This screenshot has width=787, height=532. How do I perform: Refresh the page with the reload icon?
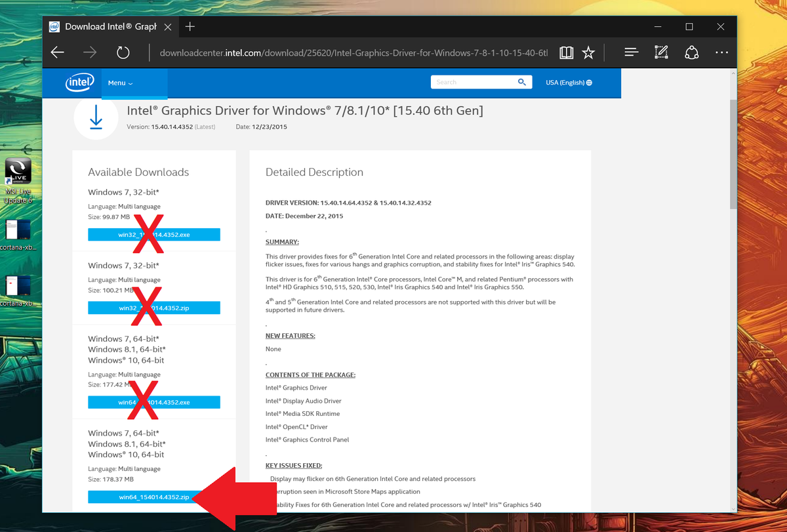pyautogui.click(x=123, y=52)
